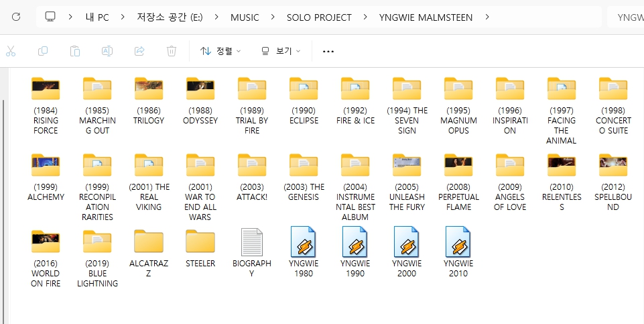Click the Rename icon in toolbar
The width and height of the screenshot is (644, 324).
pos(107,51)
